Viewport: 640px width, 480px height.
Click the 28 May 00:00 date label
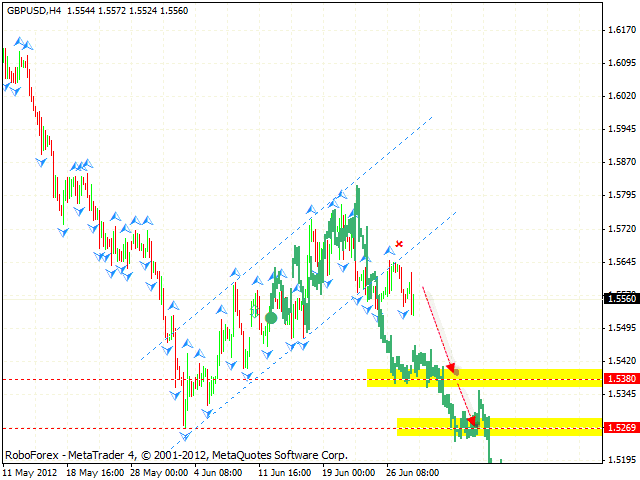[x=160, y=473]
